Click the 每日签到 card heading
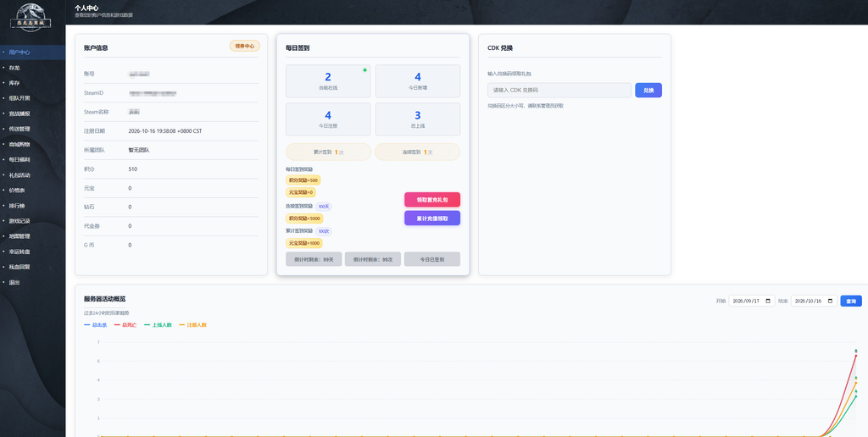 (x=298, y=48)
